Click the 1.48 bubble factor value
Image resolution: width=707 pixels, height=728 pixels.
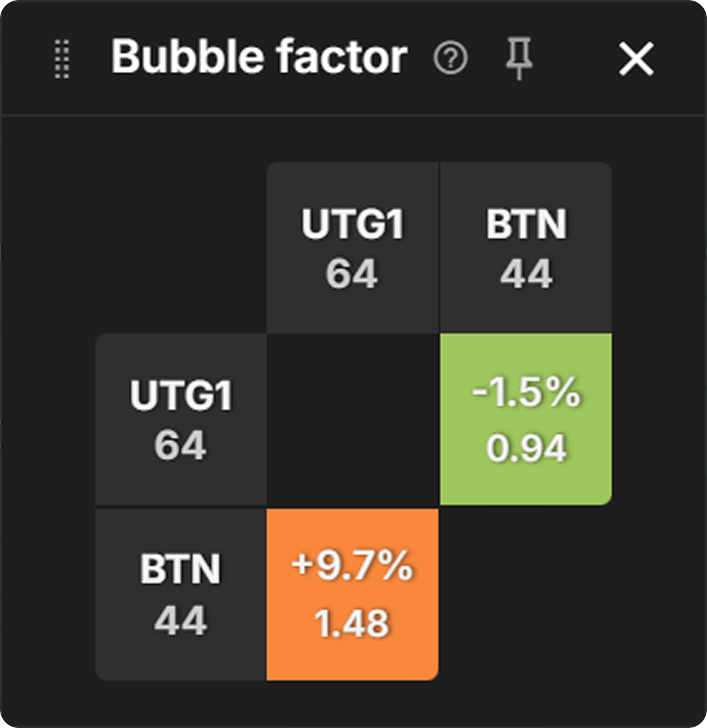point(353,623)
